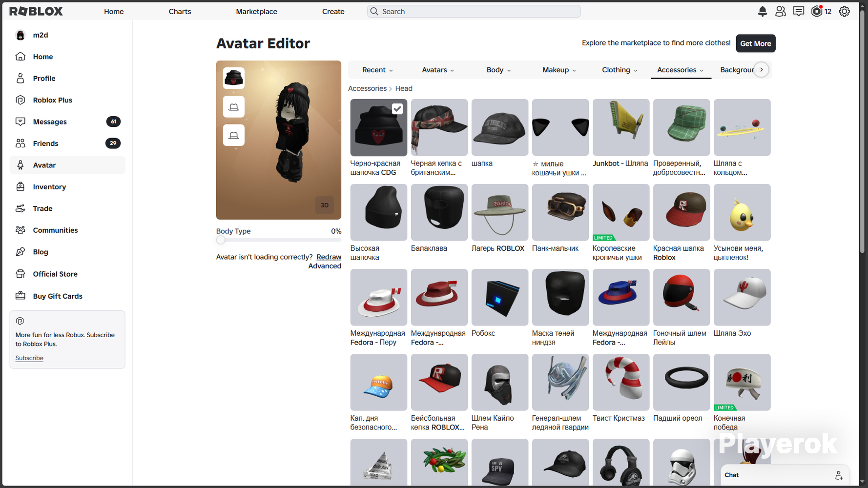Click the Buy Gift Cards icon in the sidebar
Screen dimensions: 868x488
tap(21, 296)
